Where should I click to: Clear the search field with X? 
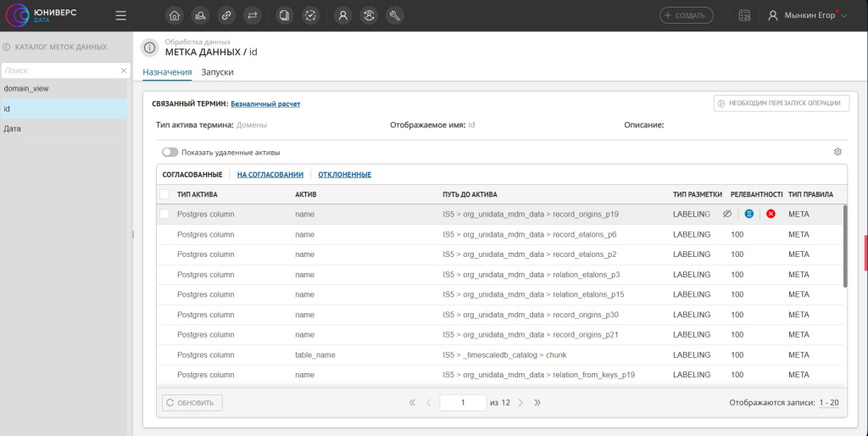pos(124,70)
